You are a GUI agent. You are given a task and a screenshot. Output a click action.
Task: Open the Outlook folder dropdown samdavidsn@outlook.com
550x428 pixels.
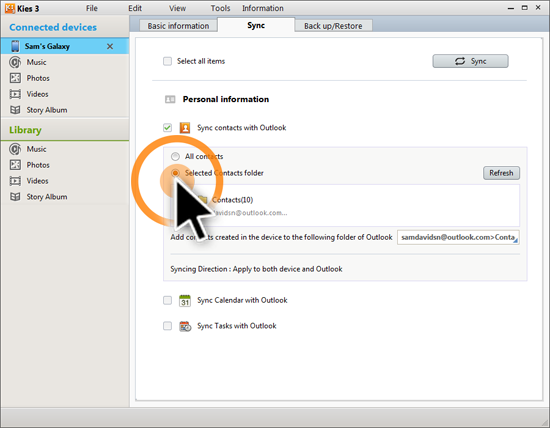[458, 238]
